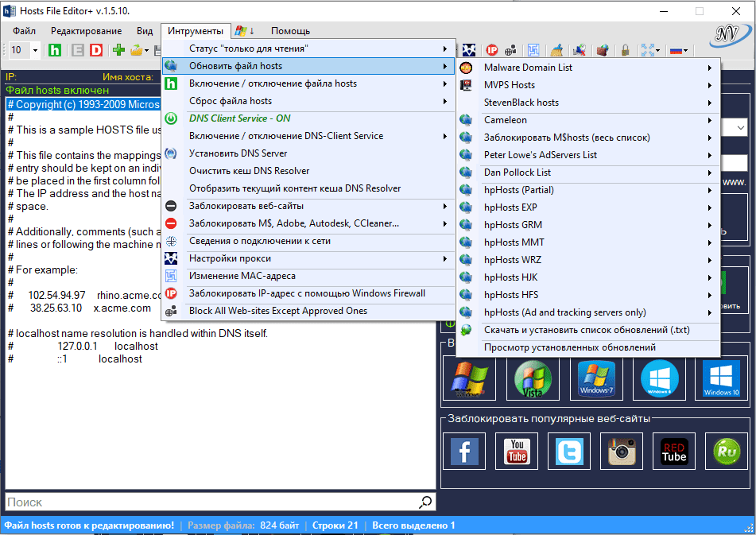Click the padlock toolbar icon

pos(626,49)
